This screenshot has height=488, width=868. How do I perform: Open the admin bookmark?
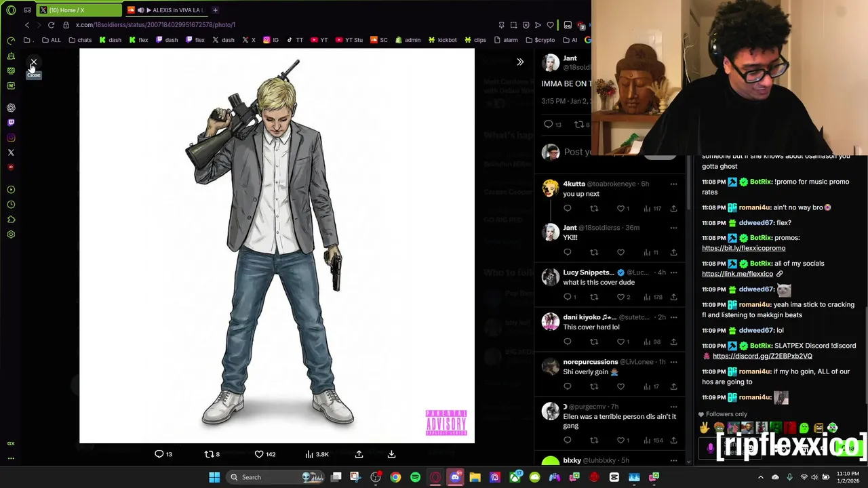(408, 40)
